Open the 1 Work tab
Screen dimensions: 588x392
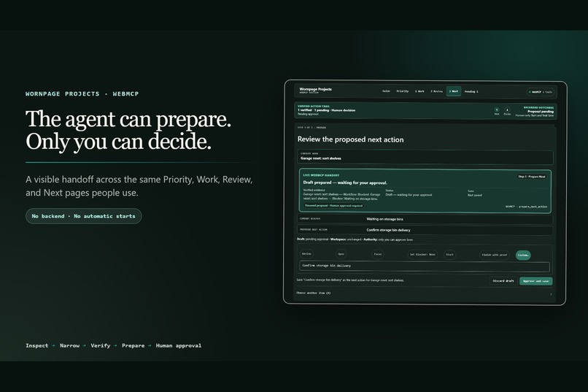(x=419, y=91)
